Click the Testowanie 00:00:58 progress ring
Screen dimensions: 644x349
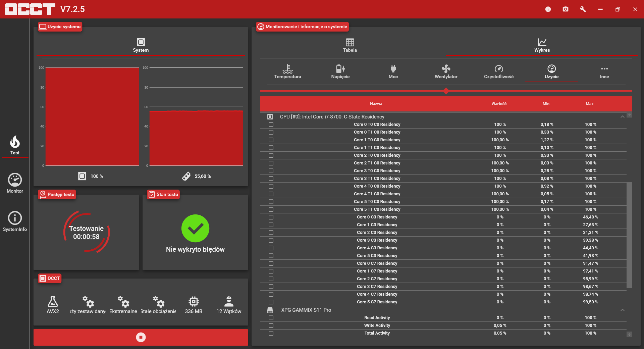coord(87,232)
